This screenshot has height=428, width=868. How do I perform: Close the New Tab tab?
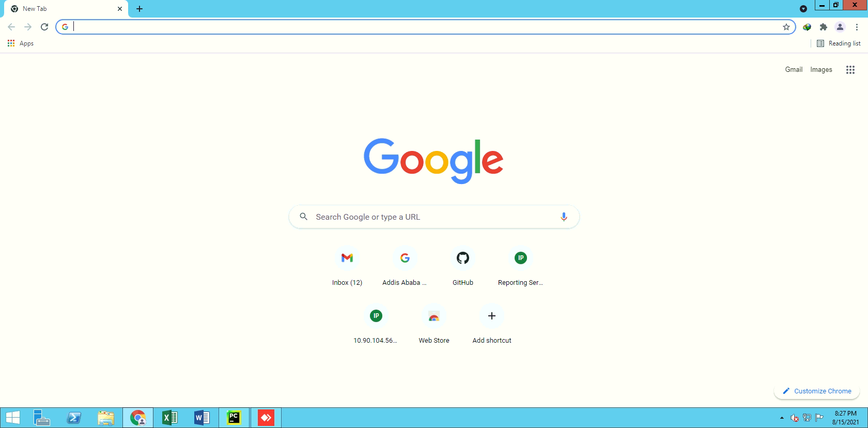[120, 9]
